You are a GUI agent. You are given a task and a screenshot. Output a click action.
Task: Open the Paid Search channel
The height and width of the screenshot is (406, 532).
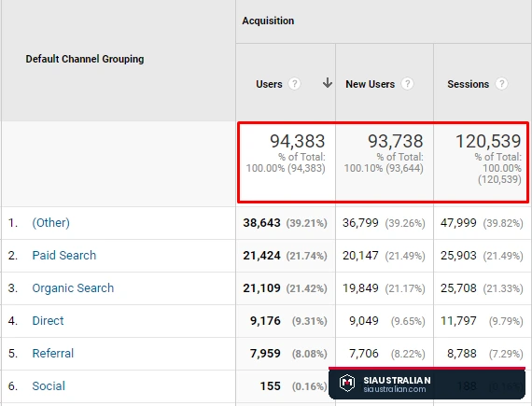tap(64, 256)
